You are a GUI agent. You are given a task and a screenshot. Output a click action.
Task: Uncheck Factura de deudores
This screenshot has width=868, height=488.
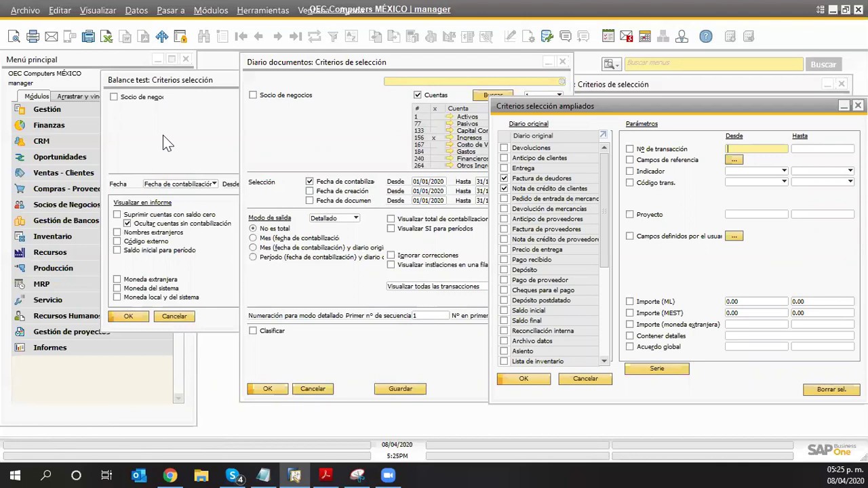click(504, 178)
